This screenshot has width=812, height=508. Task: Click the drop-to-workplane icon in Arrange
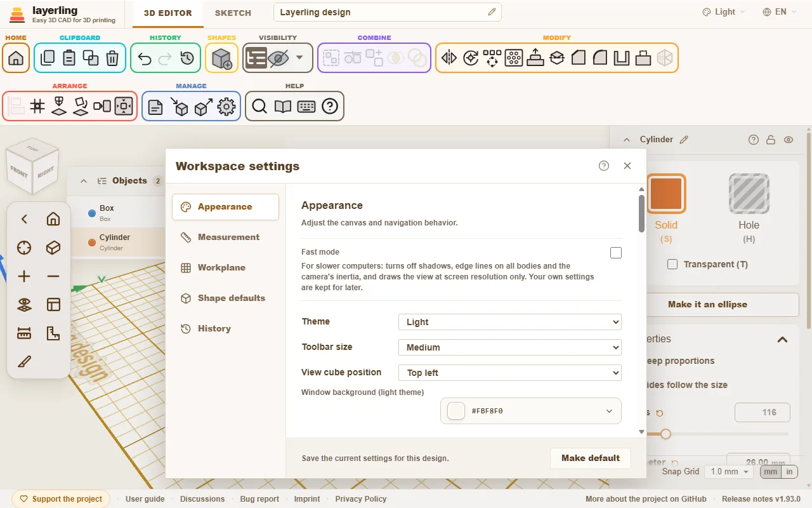[59, 106]
